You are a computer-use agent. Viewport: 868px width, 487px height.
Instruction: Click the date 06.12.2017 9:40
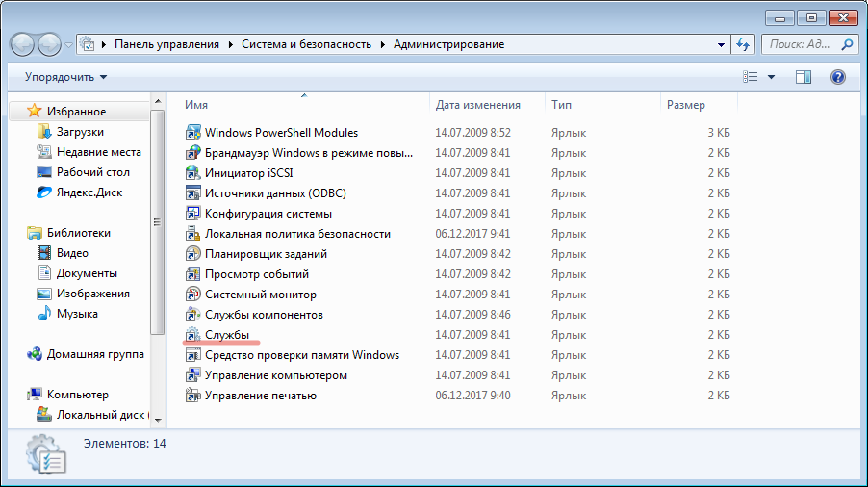pyautogui.click(x=472, y=396)
